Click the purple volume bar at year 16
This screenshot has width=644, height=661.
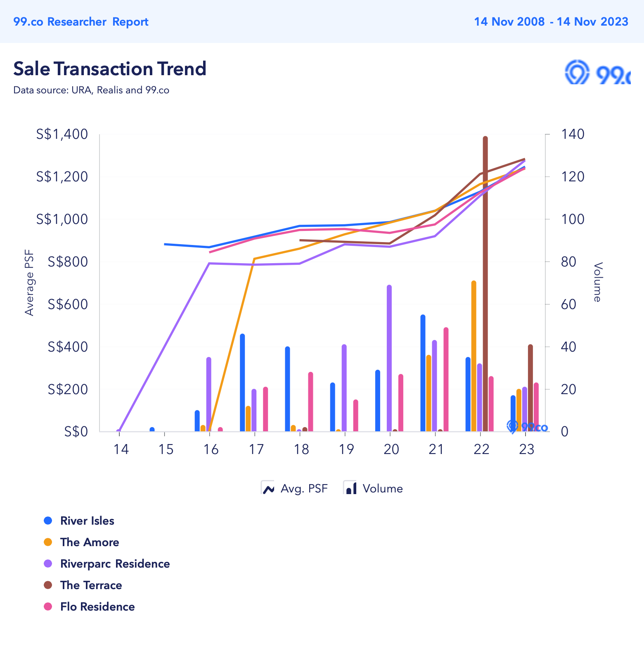click(208, 394)
